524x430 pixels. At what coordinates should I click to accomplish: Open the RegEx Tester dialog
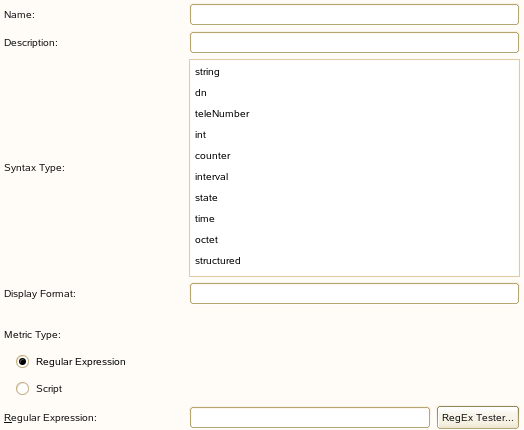click(x=478, y=418)
